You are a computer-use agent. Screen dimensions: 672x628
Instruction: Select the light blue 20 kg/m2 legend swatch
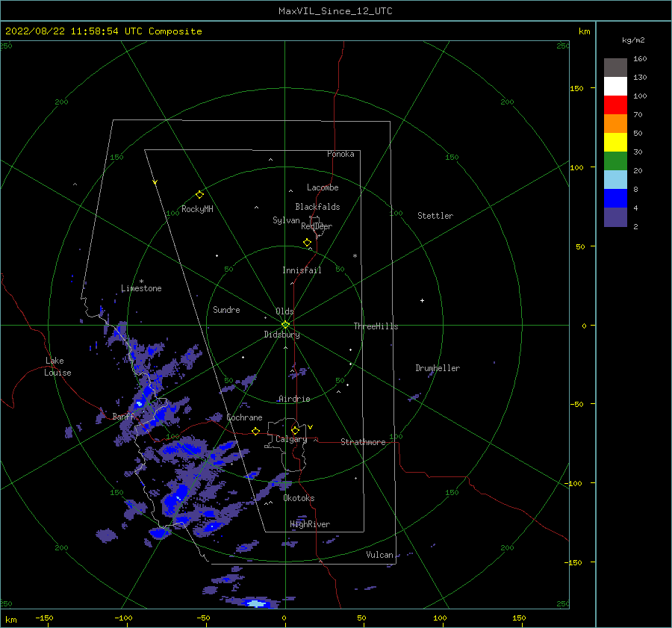coord(615,180)
